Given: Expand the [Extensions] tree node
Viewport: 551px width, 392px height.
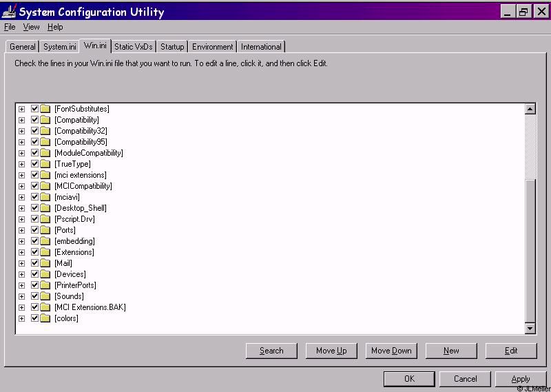Looking at the screenshot, I should click(22, 252).
